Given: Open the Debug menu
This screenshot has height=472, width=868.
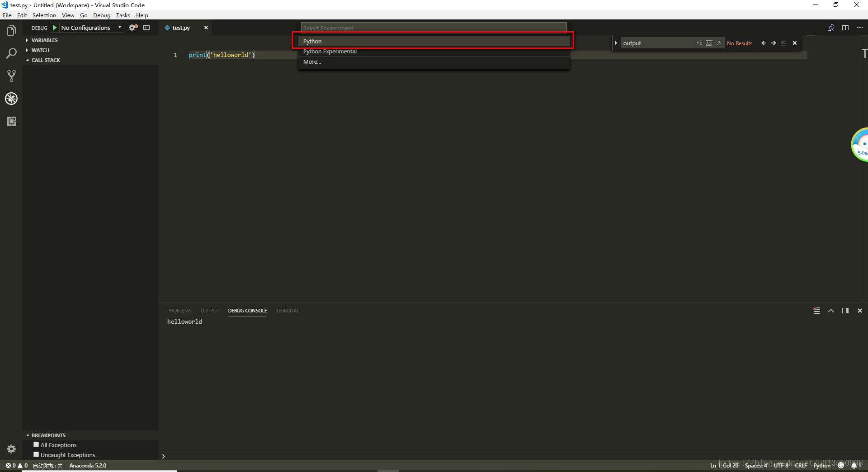Looking at the screenshot, I should tap(102, 15).
